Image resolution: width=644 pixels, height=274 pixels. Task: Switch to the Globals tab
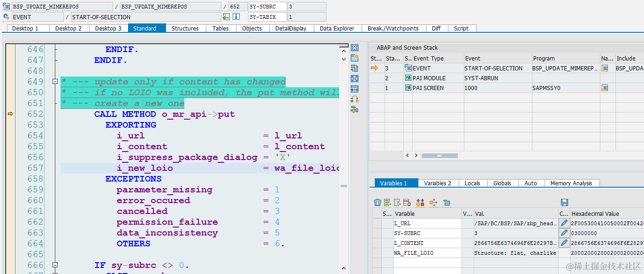click(502, 183)
